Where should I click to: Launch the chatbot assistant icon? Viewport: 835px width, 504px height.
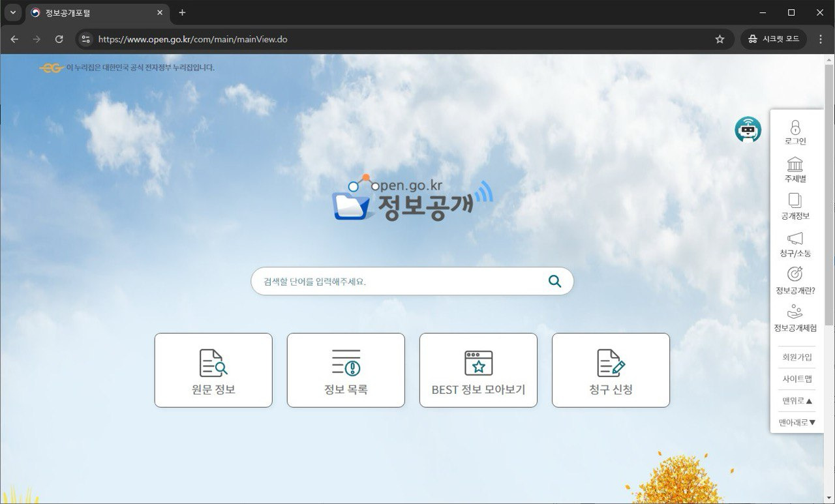pyautogui.click(x=747, y=130)
